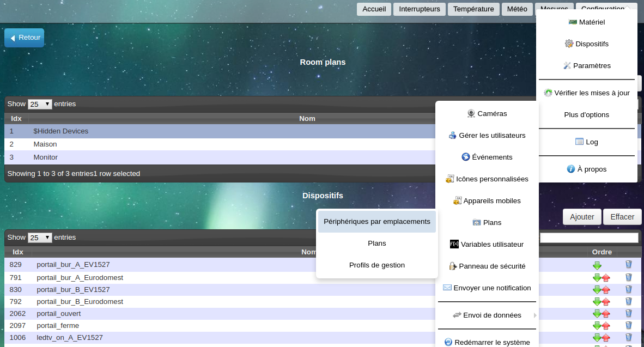Click red up arrow for portail_ferme row

[x=606, y=326]
